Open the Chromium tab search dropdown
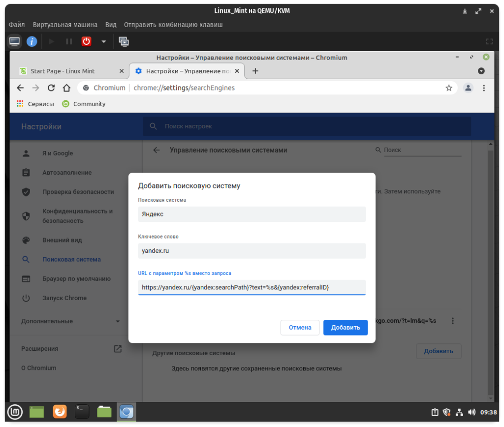 [x=481, y=71]
